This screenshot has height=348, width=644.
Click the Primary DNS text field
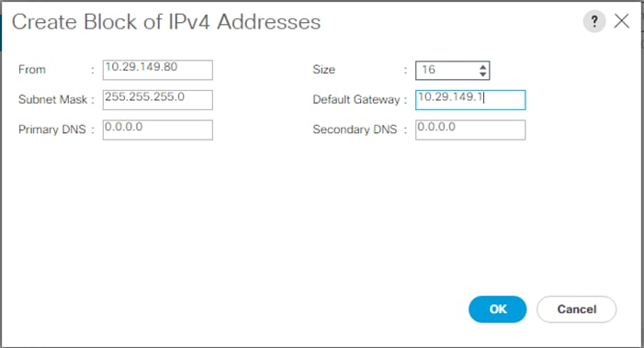click(x=158, y=129)
